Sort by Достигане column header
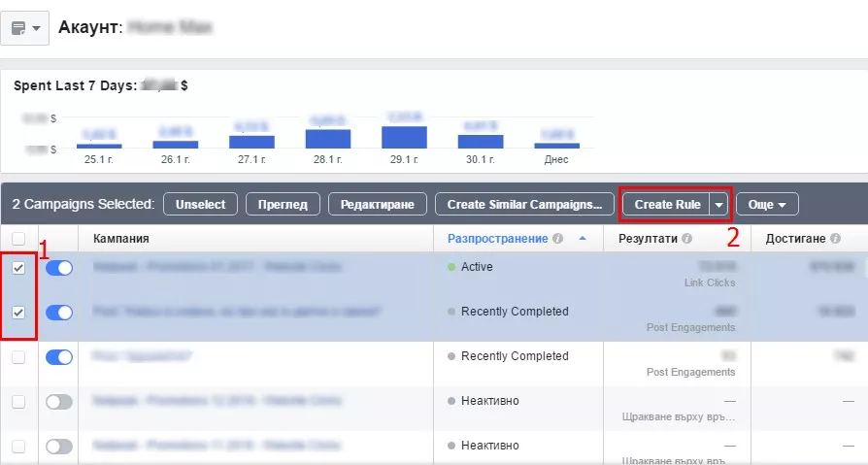The width and height of the screenshot is (868, 465). [x=795, y=239]
